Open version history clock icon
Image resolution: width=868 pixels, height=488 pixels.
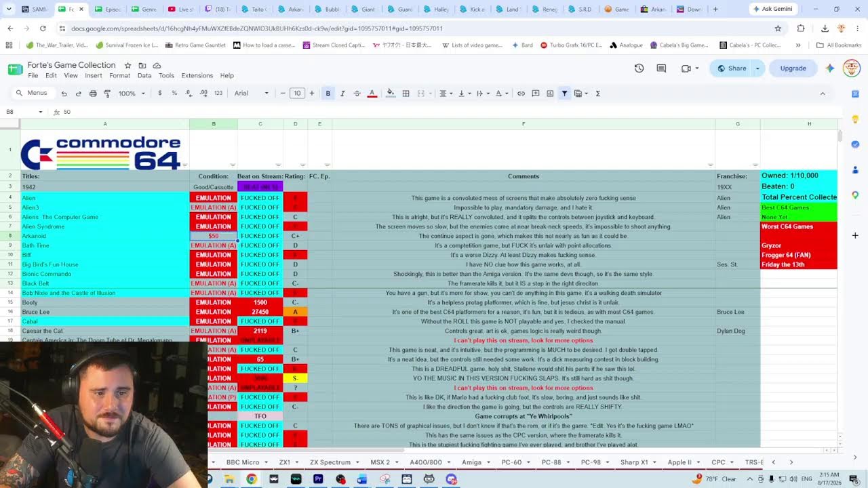pos(639,68)
